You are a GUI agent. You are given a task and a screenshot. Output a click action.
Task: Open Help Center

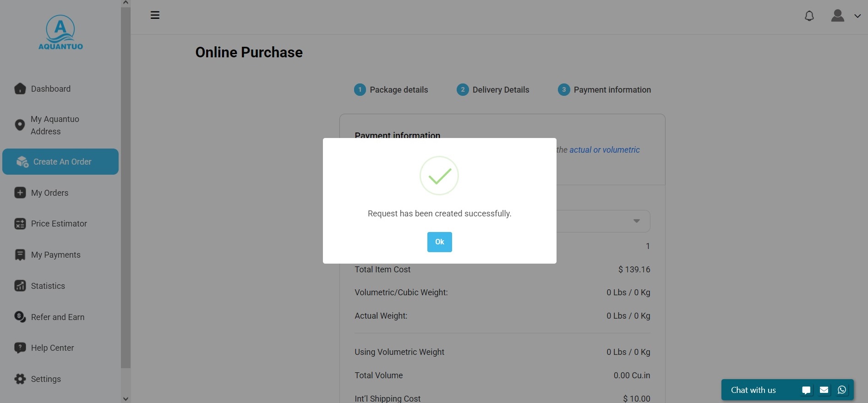point(52,348)
